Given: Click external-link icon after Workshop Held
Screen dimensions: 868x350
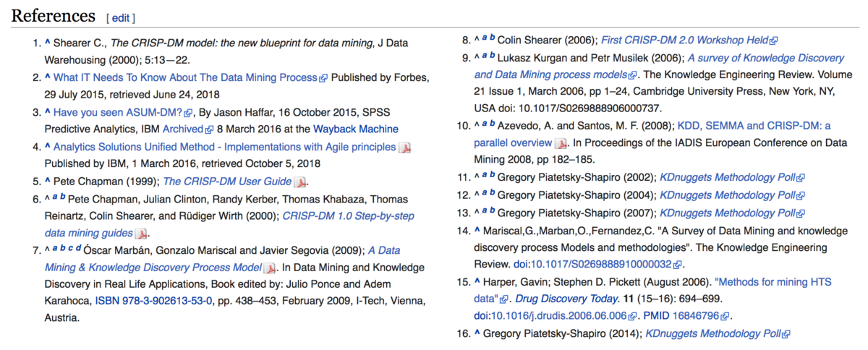Looking at the screenshot, I should (x=774, y=41).
